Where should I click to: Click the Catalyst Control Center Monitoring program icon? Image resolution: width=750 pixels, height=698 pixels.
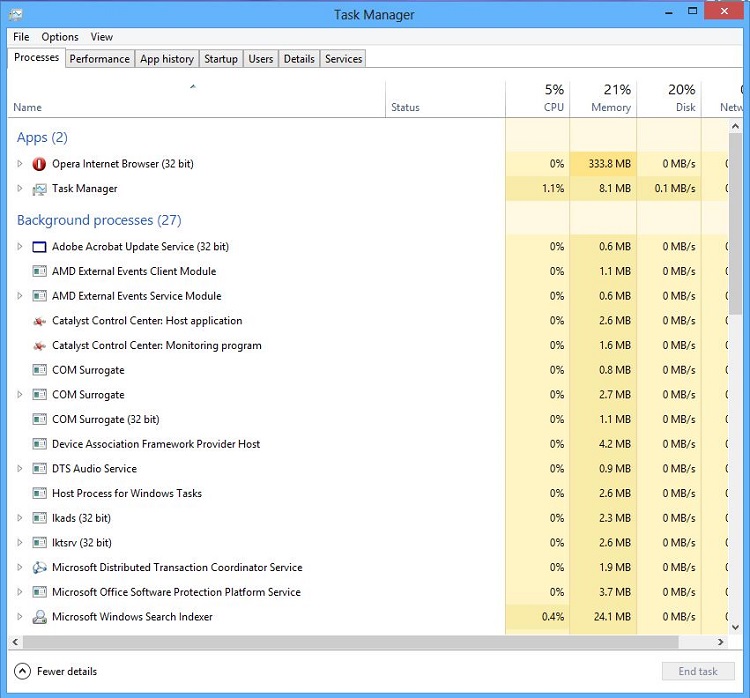pyautogui.click(x=39, y=346)
